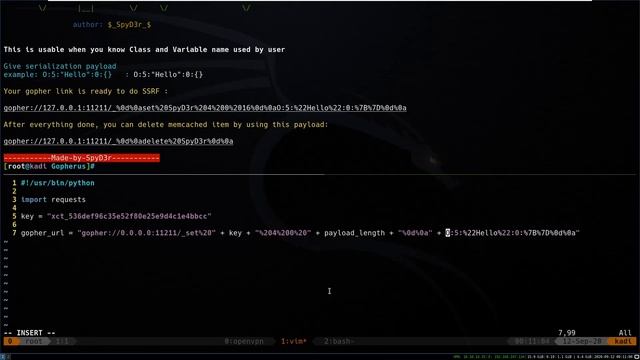Click tmux session number 0 badge
640x360 pixels.
[10, 341]
